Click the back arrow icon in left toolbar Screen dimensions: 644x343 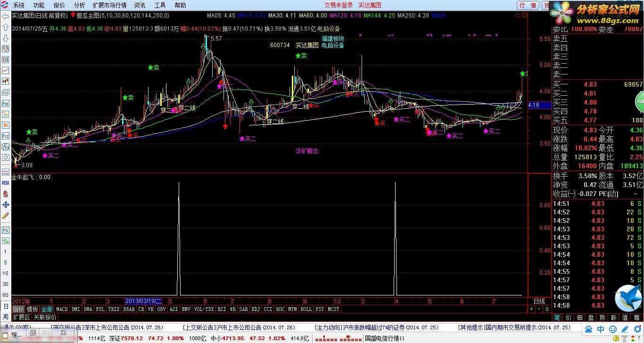pos(6,16)
